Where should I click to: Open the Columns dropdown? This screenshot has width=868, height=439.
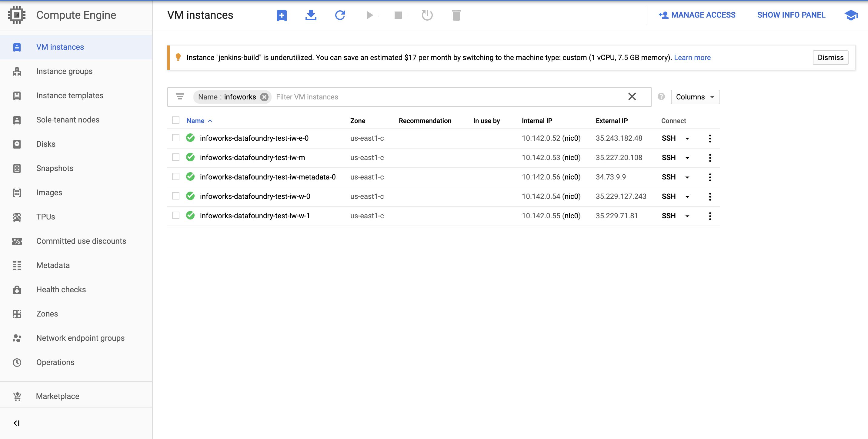695,97
